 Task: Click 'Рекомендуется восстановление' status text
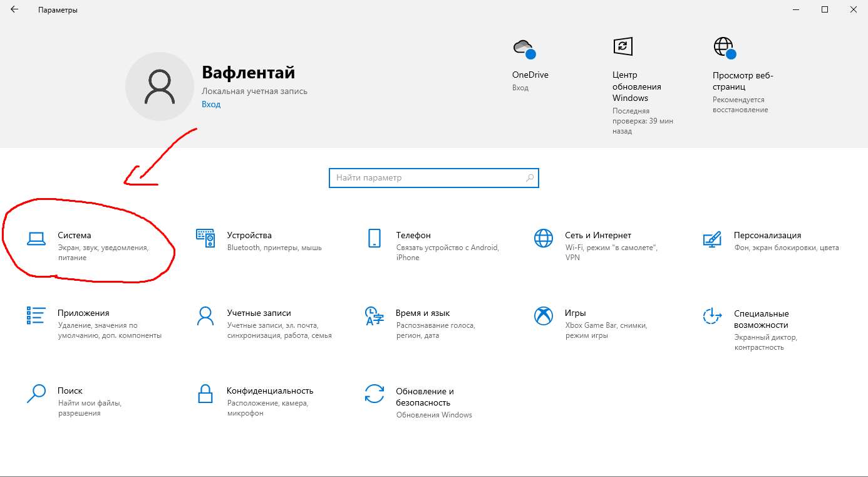pos(740,105)
